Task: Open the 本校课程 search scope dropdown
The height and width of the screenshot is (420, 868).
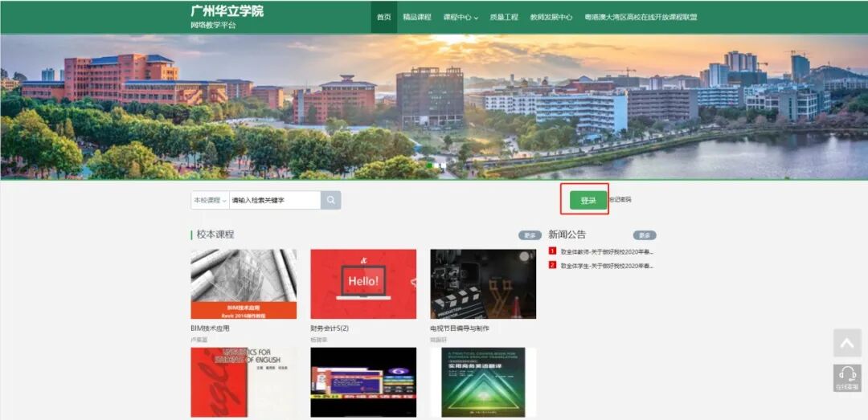Action: pyautogui.click(x=209, y=200)
